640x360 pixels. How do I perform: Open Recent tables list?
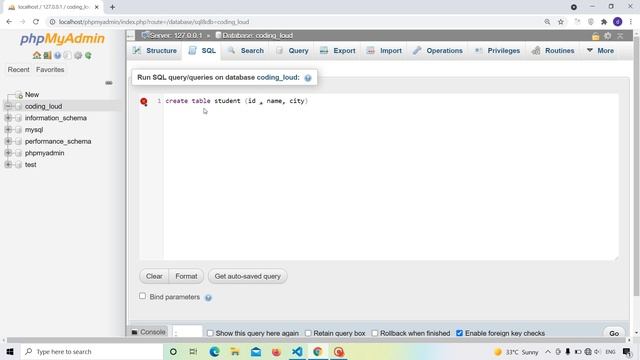click(x=18, y=70)
